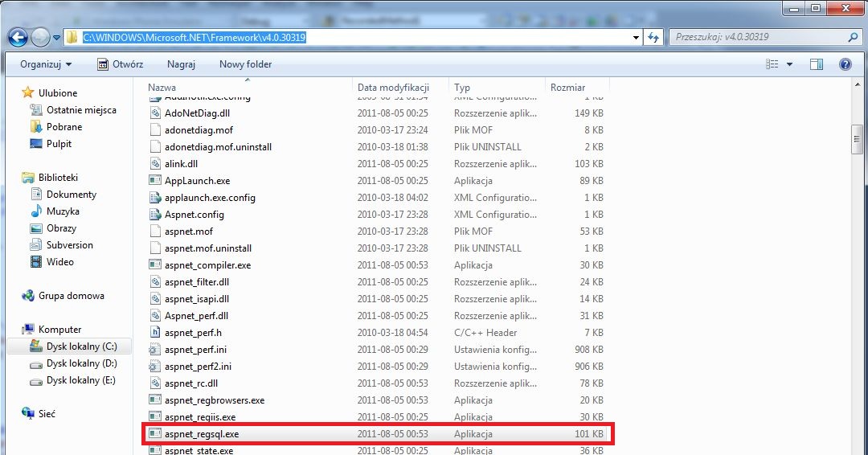Select applaunch.exe.config XML file icon
Screen dimensions: 868x455
(155, 198)
